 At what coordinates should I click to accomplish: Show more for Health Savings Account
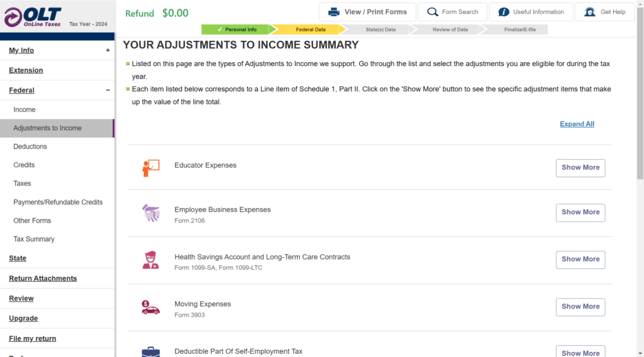(x=580, y=260)
